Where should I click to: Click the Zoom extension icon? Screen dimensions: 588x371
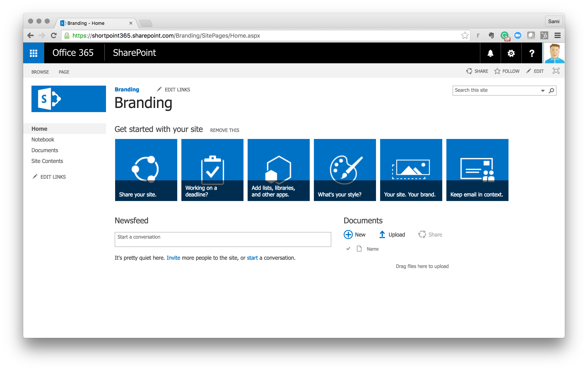click(518, 36)
